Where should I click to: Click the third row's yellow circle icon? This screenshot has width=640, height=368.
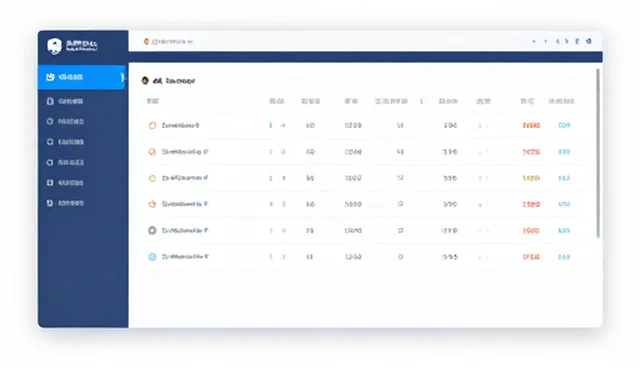[x=152, y=178]
